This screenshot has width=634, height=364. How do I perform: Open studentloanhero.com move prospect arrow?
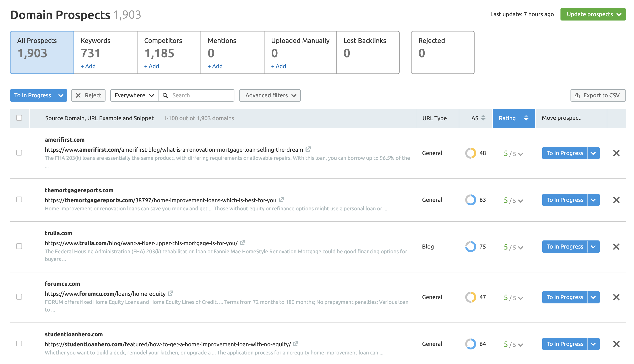(x=593, y=344)
